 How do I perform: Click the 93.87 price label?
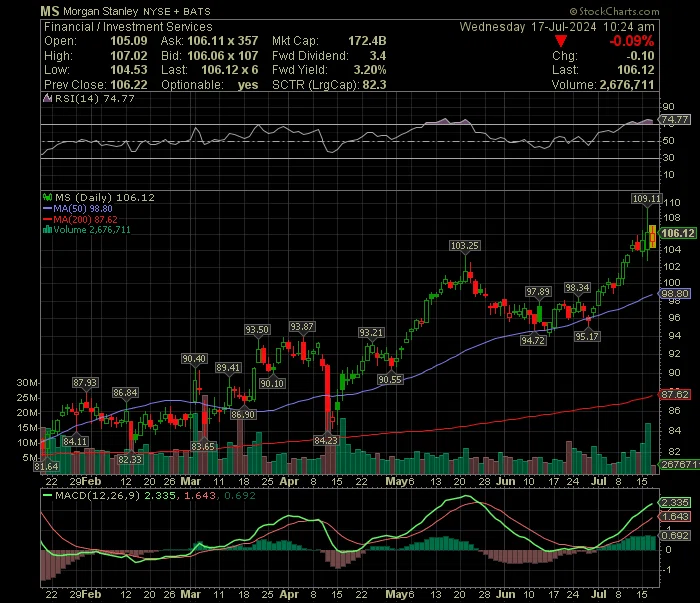click(302, 327)
